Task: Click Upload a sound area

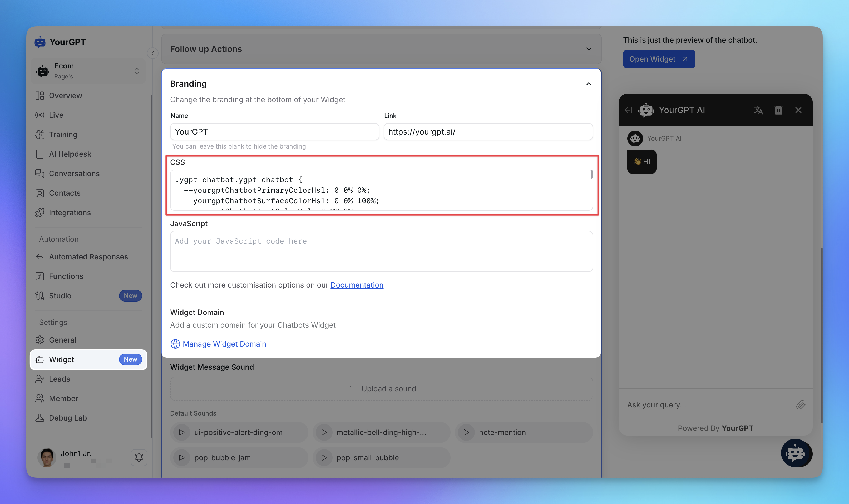Action: tap(381, 389)
